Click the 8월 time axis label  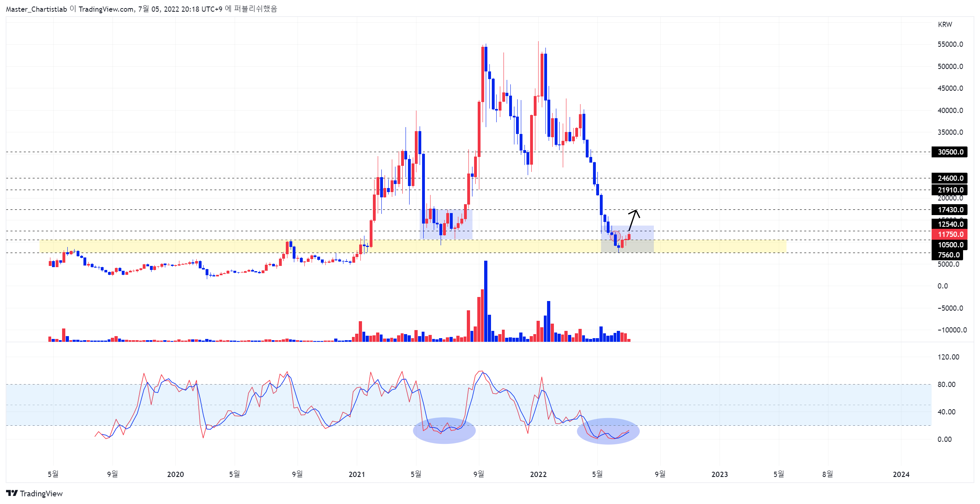coord(828,474)
